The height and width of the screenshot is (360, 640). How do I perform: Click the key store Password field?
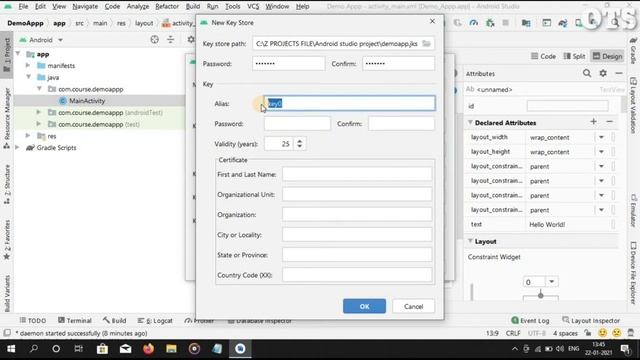click(x=289, y=64)
